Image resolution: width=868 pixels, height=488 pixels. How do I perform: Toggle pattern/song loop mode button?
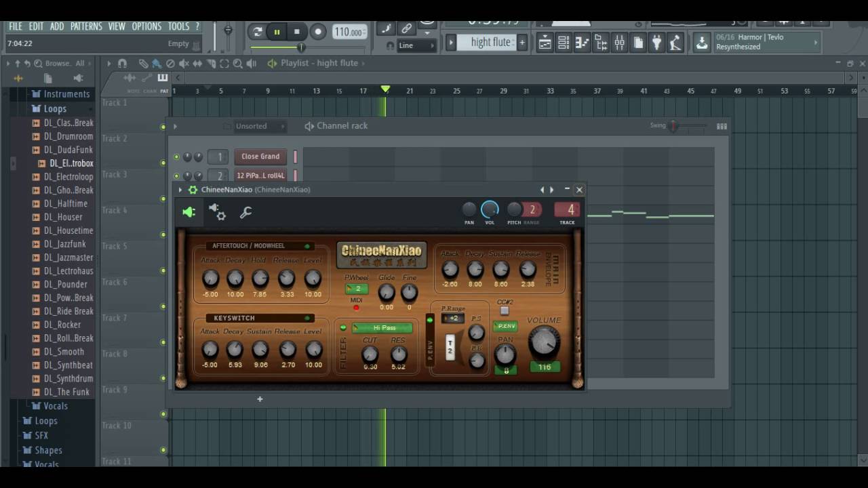(x=258, y=31)
